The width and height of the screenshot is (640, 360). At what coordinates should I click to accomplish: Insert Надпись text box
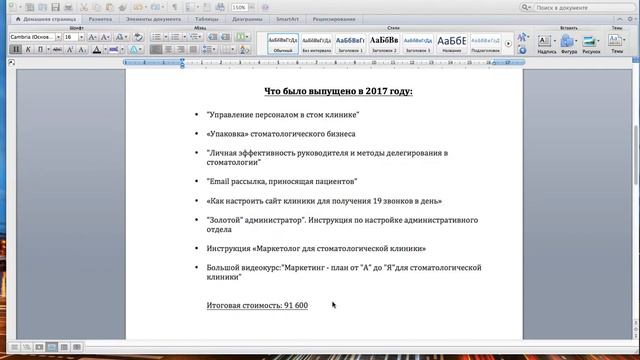coord(546,44)
